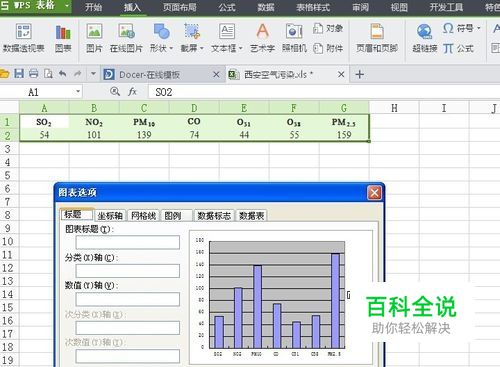Click the formula bar showing SO2

pos(323,92)
